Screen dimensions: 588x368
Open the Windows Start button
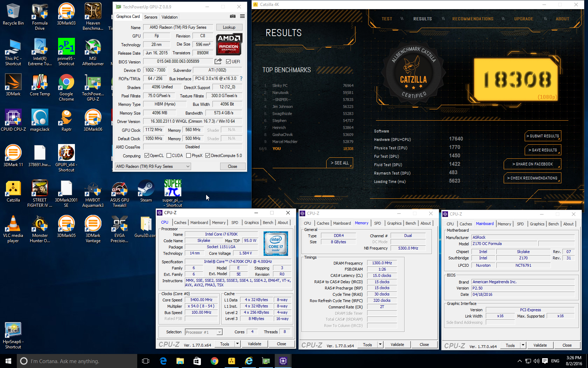8,361
